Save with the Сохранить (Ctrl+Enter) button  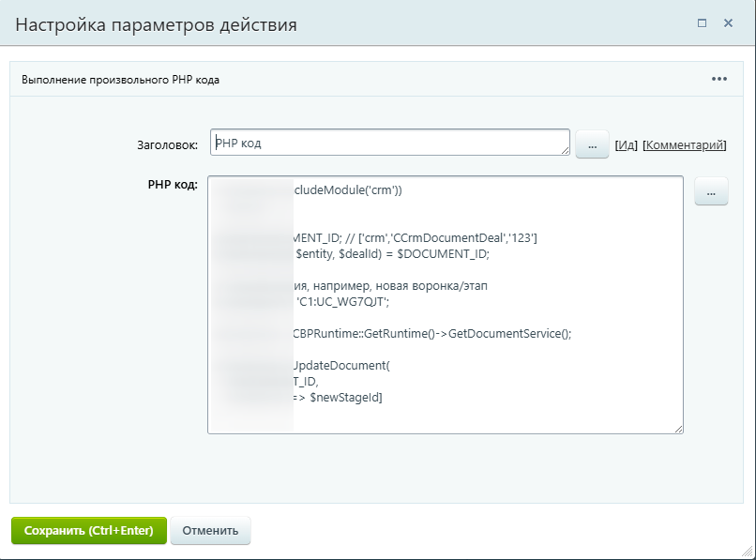tap(88, 530)
